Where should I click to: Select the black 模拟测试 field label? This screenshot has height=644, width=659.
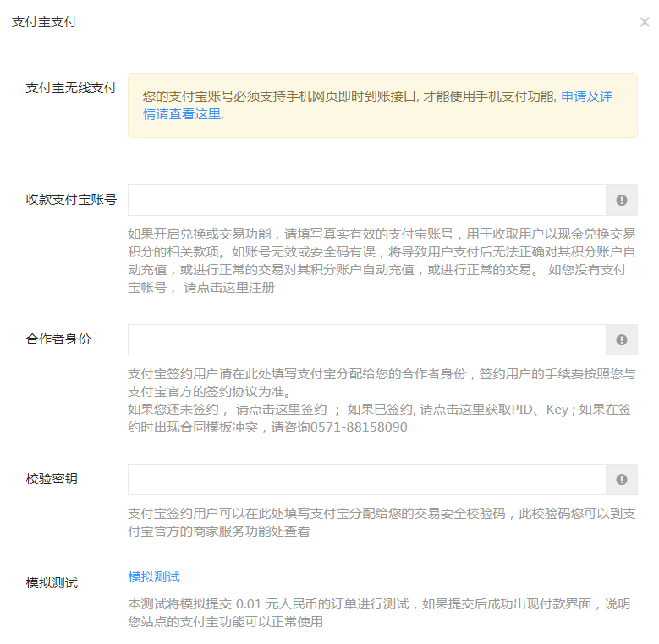(52, 582)
